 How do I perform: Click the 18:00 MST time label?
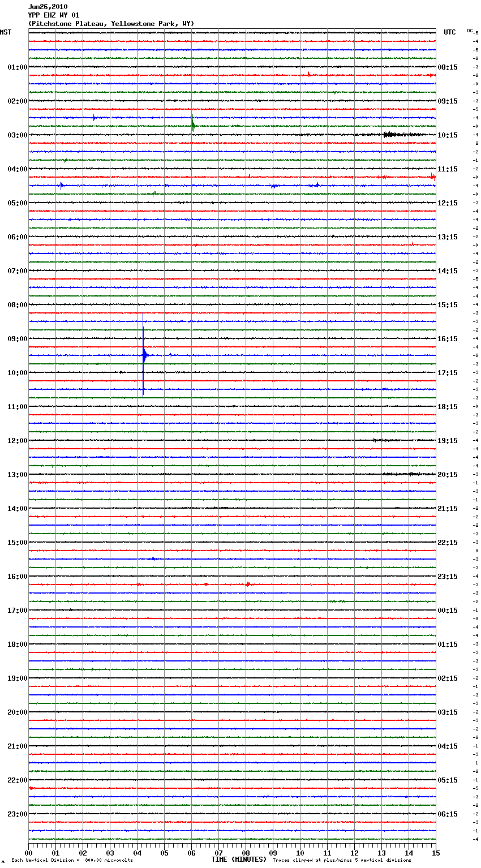point(17,644)
